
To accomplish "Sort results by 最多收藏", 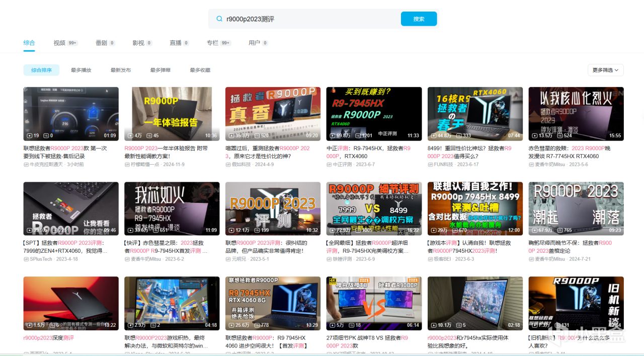I will (x=200, y=70).
